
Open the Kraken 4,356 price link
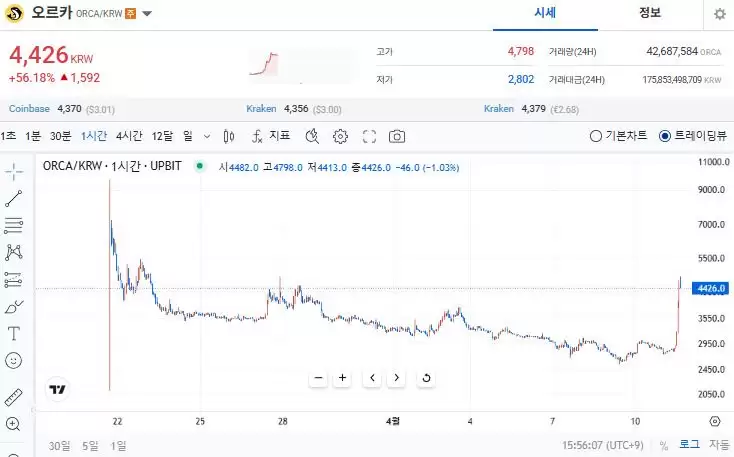pos(294,109)
